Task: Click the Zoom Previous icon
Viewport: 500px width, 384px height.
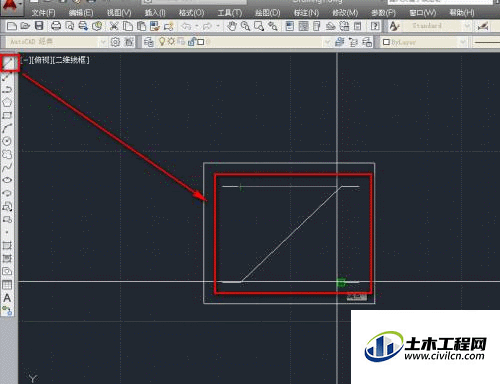Action: (273, 26)
